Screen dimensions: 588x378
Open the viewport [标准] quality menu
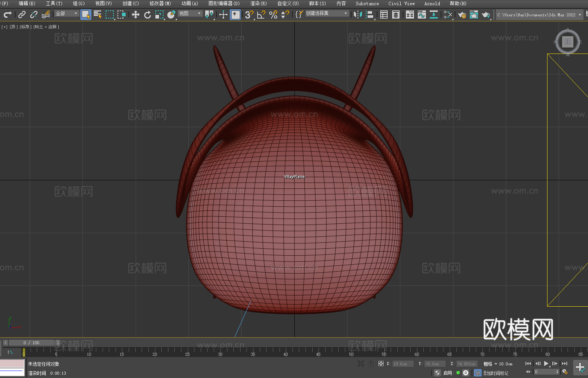[25, 27]
